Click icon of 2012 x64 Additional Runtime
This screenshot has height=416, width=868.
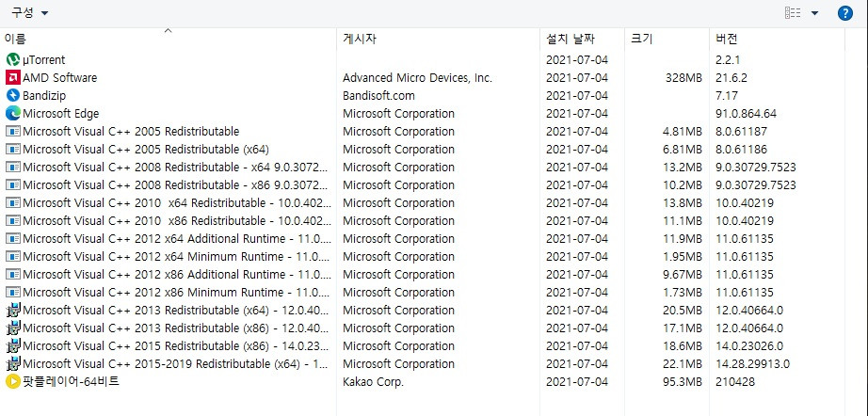tap(13, 239)
